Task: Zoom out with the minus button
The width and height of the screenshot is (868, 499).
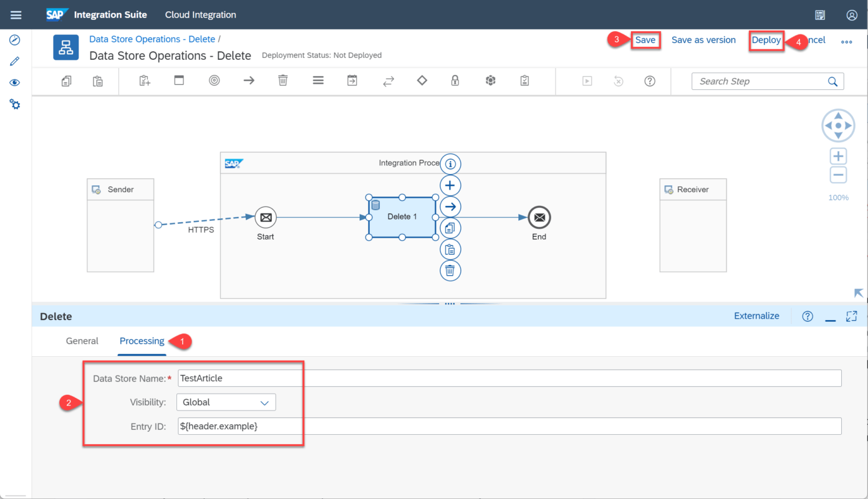Action: point(839,175)
